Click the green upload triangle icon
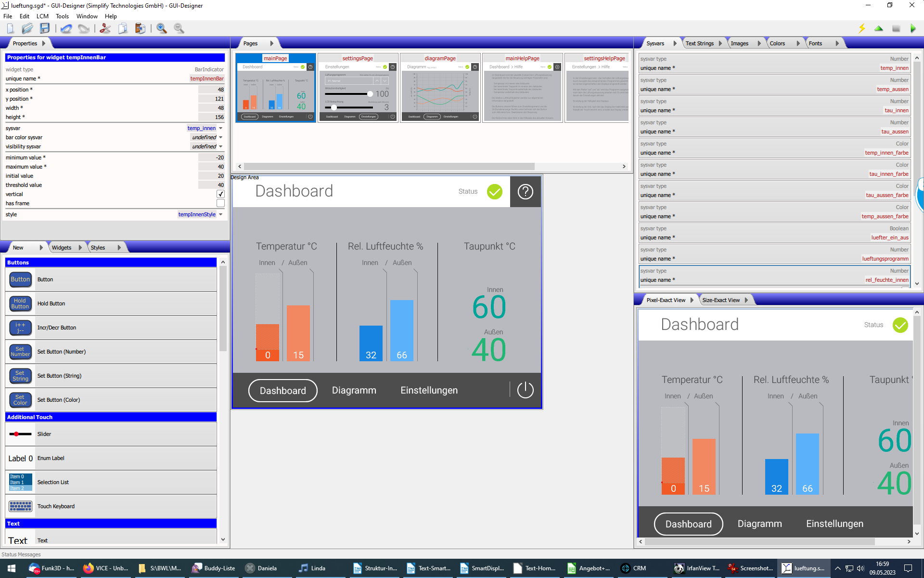The height and width of the screenshot is (578, 924). point(879,28)
